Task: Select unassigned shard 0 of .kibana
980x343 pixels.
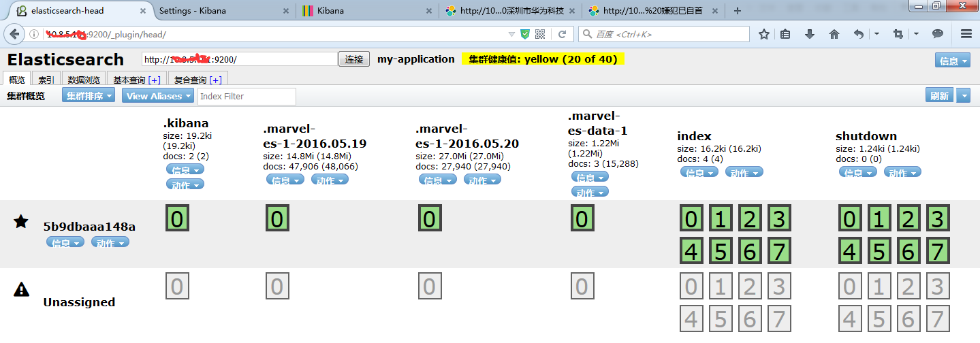Action: click(x=177, y=287)
